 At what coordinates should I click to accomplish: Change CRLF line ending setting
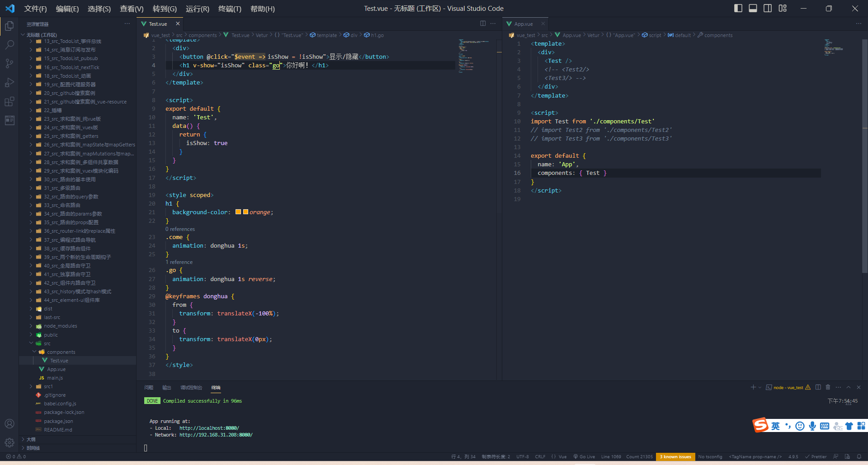(540, 456)
